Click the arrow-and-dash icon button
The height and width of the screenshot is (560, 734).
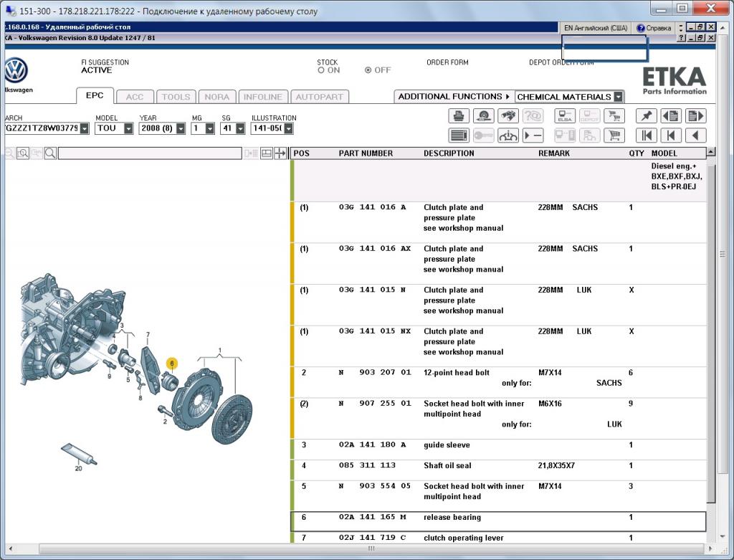(533, 136)
